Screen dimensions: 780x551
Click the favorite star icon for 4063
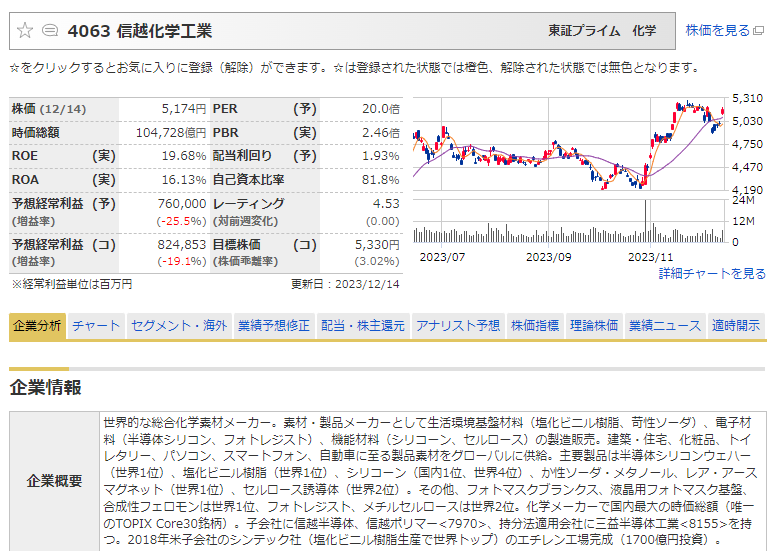(25, 31)
